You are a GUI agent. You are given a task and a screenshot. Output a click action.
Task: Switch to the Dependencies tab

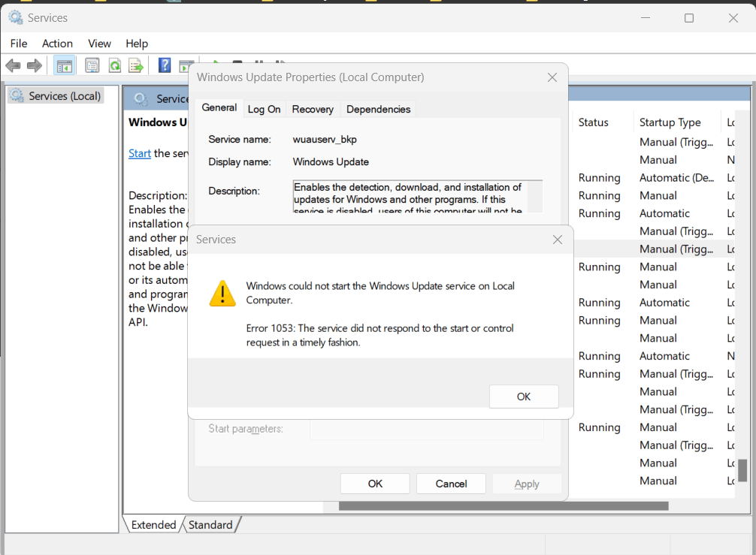pos(379,110)
